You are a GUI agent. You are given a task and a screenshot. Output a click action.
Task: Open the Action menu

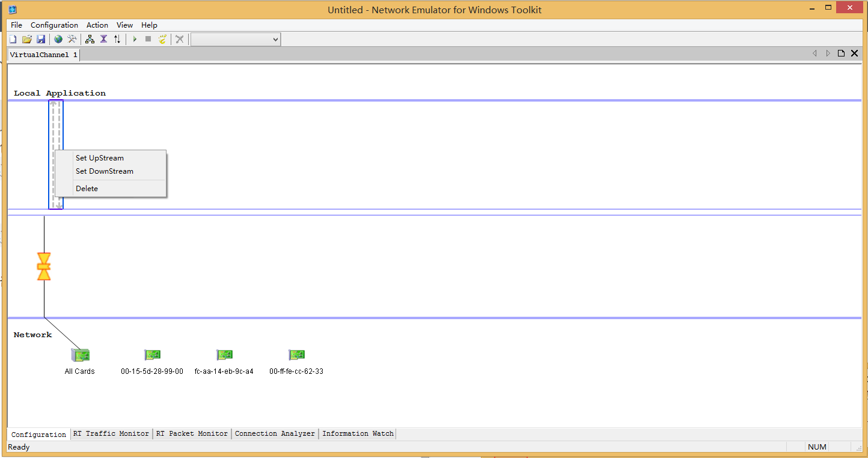pyautogui.click(x=97, y=25)
